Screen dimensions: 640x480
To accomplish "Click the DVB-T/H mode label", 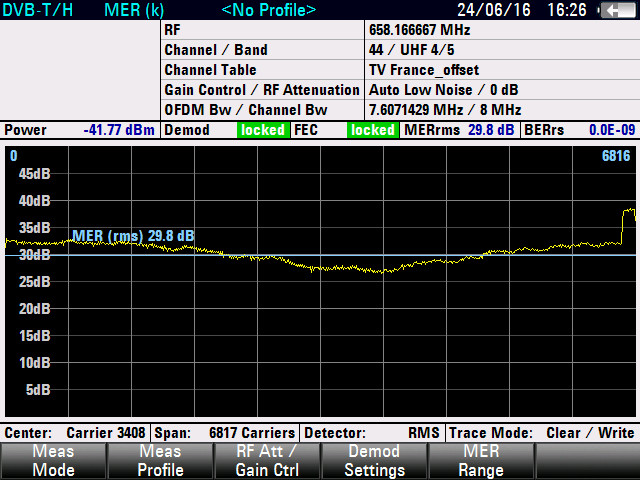I will pyautogui.click(x=38, y=10).
